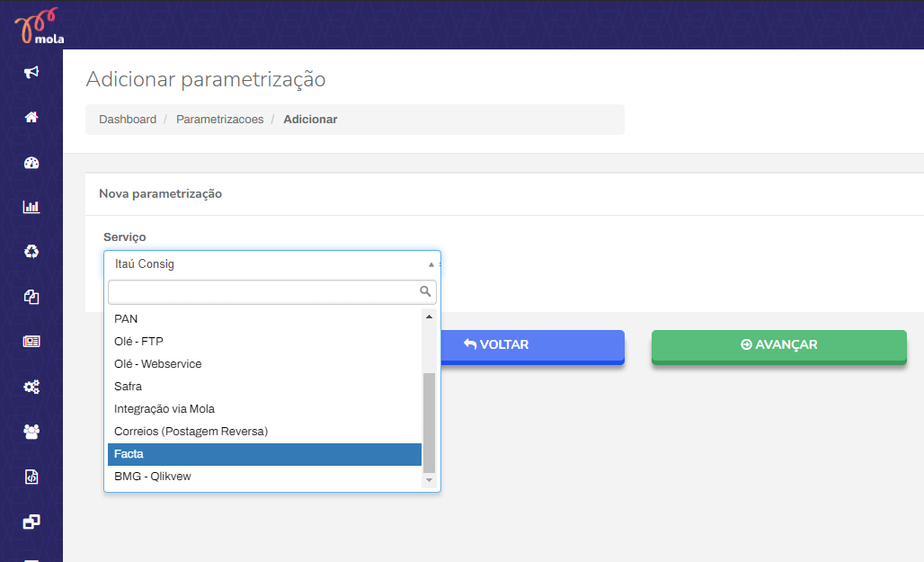Select Olé - FTP option
924x562 pixels.
(264, 342)
